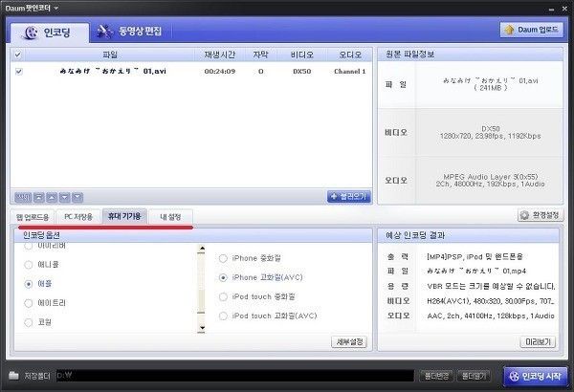Select the 휴대 기기용 tab
The width and height of the screenshot is (574, 392).
tap(124, 216)
